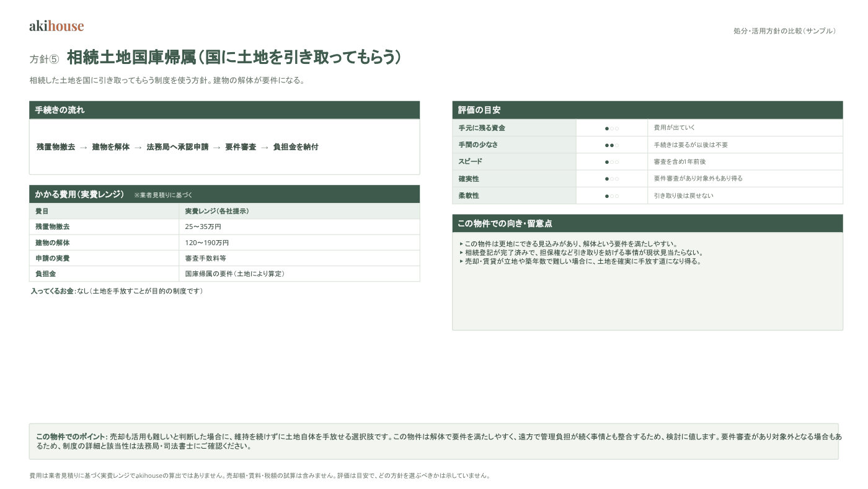Click the 確実性 criterion label
Image resolution: width=868 pixels, height=489 pixels.
[x=514, y=179]
